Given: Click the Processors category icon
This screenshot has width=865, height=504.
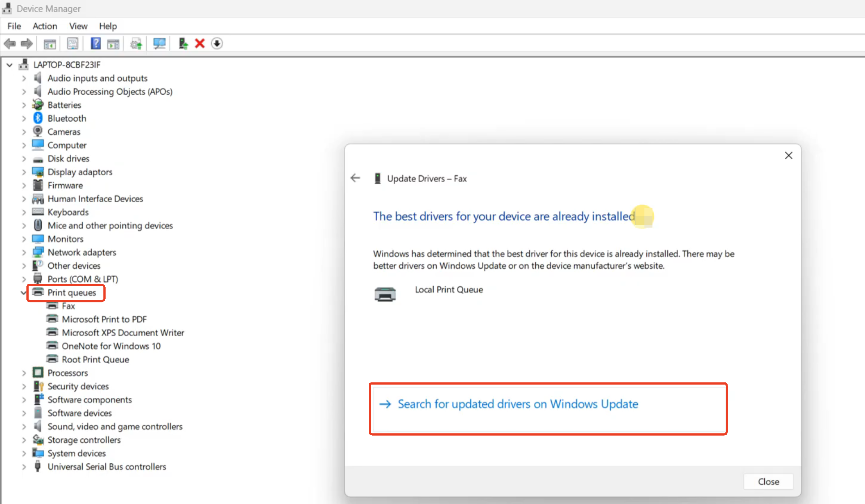Looking at the screenshot, I should 38,373.
